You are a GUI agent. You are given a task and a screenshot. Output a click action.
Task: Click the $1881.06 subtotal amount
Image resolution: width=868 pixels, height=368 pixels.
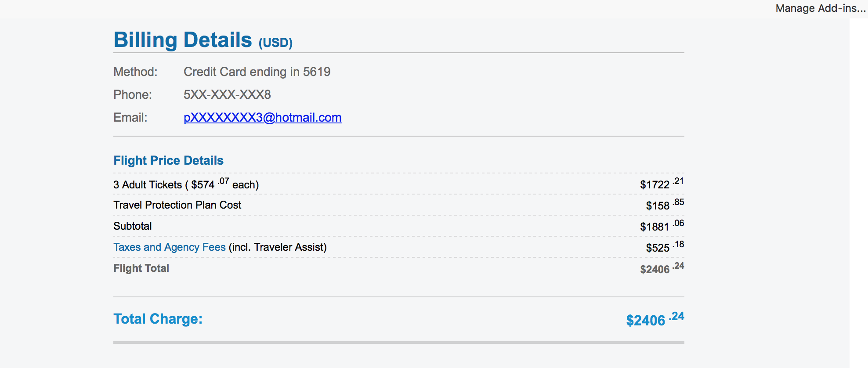pyautogui.click(x=661, y=226)
